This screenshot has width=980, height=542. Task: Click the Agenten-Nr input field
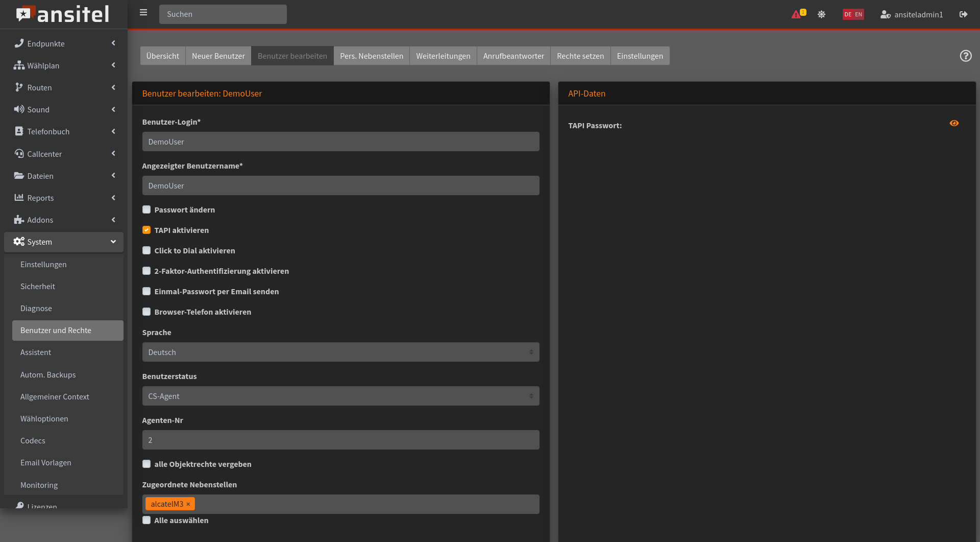tap(340, 440)
